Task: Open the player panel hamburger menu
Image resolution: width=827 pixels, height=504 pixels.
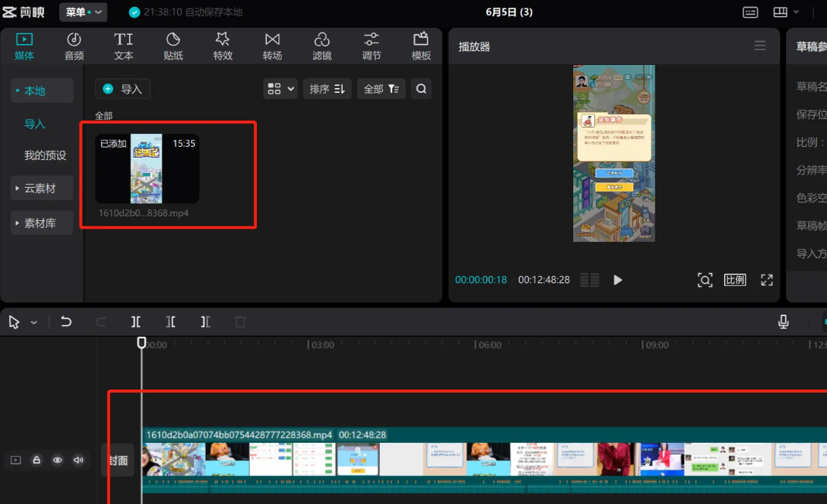Action: coord(760,46)
